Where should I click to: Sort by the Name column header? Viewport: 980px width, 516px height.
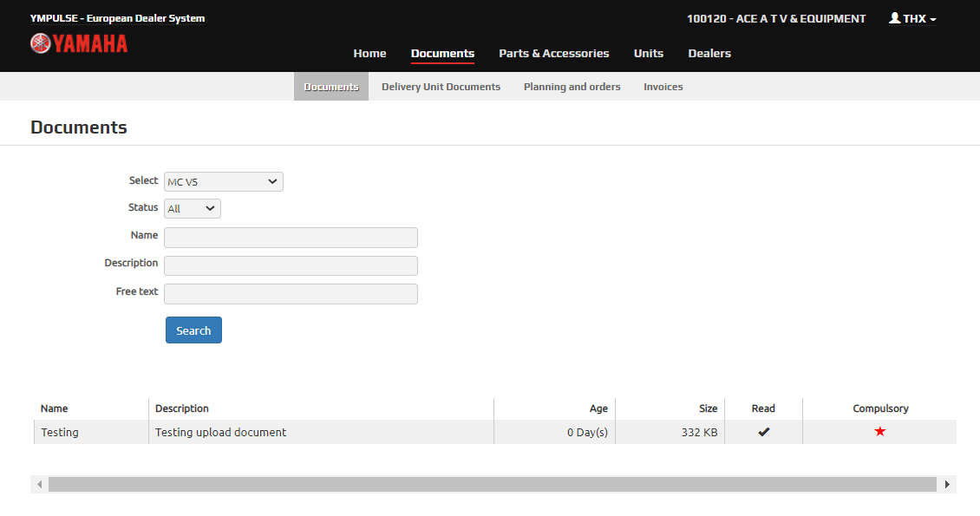(x=55, y=408)
